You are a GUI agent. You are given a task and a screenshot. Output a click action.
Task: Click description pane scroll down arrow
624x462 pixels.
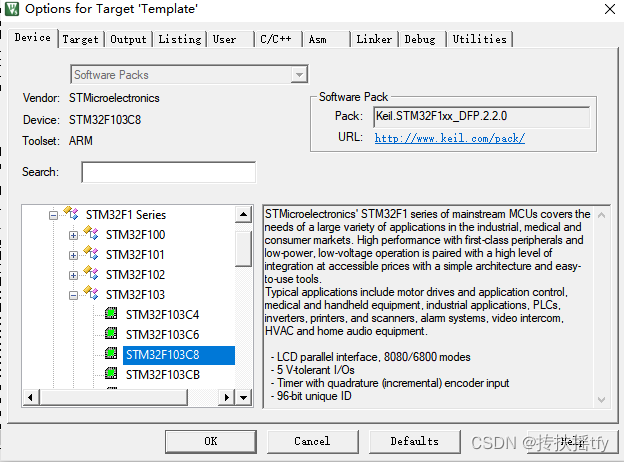(601, 399)
